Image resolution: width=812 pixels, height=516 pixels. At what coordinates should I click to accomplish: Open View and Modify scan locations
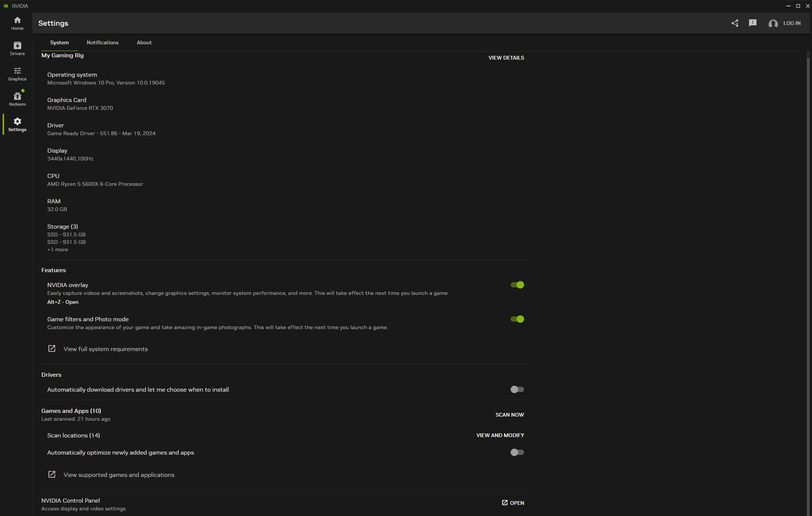[x=500, y=435]
